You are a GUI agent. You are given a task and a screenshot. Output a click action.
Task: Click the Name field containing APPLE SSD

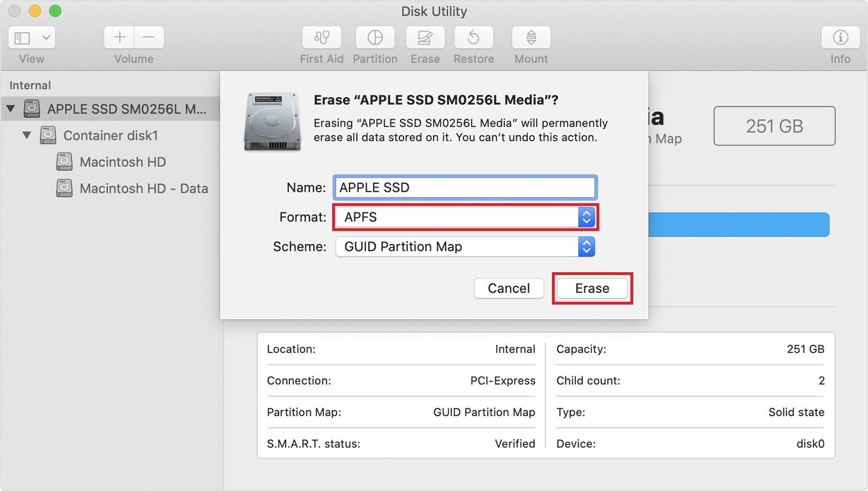[x=465, y=188]
